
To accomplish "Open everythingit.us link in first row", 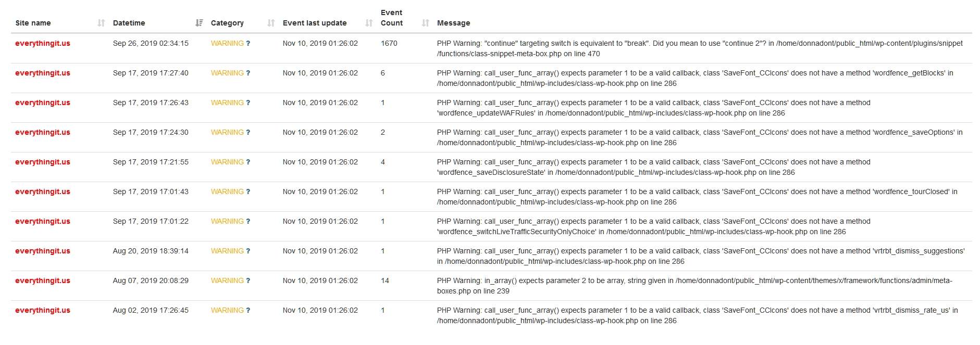I will click(x=43, y=44).
